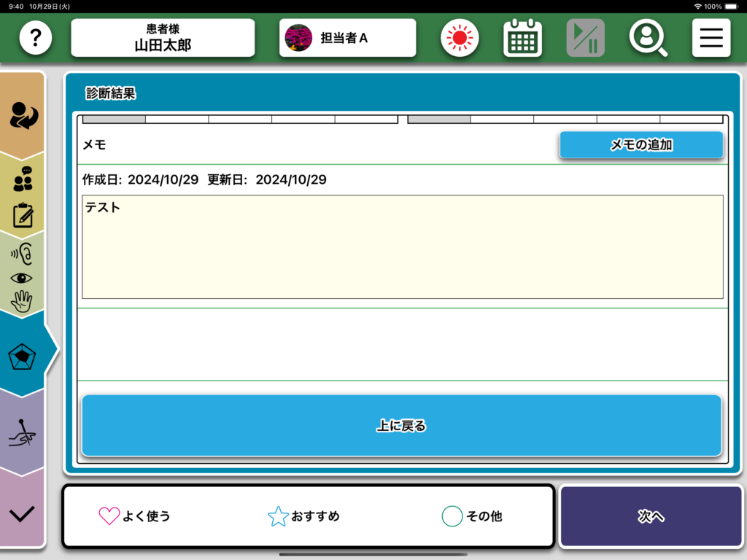Open the patient search magnifier icon
Viewport: 747px width, 560px height.
pyautogui.click(x=648, y=38)
